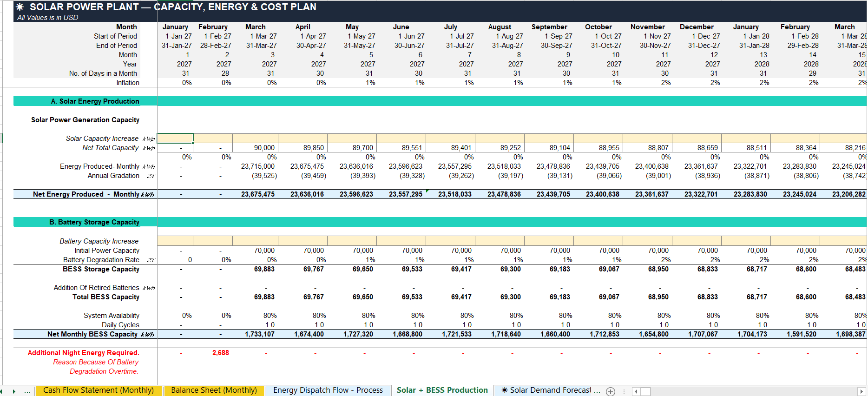Click the previous sheet navigation arrow
Screen dimensions: 868x396
(x=1, y=391)
